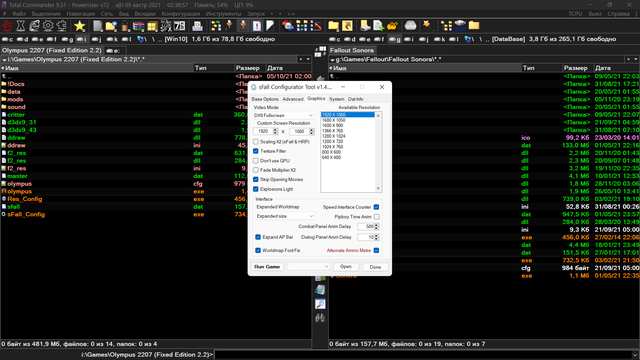Viewport: 640px width, 360px height.
Task: Click the Open button in sFall dialog
Action: coord(346,267)
